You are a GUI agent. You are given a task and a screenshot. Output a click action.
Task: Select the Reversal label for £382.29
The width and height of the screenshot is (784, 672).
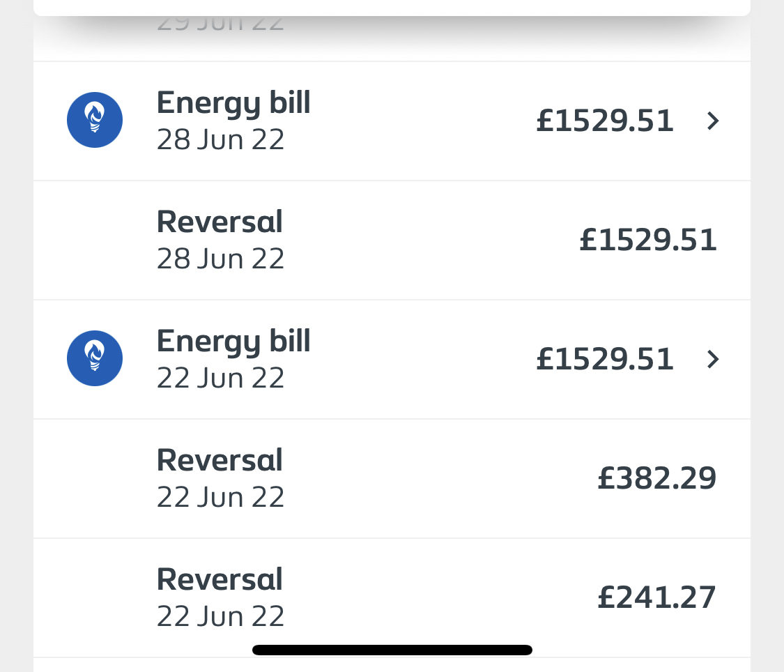220,461
